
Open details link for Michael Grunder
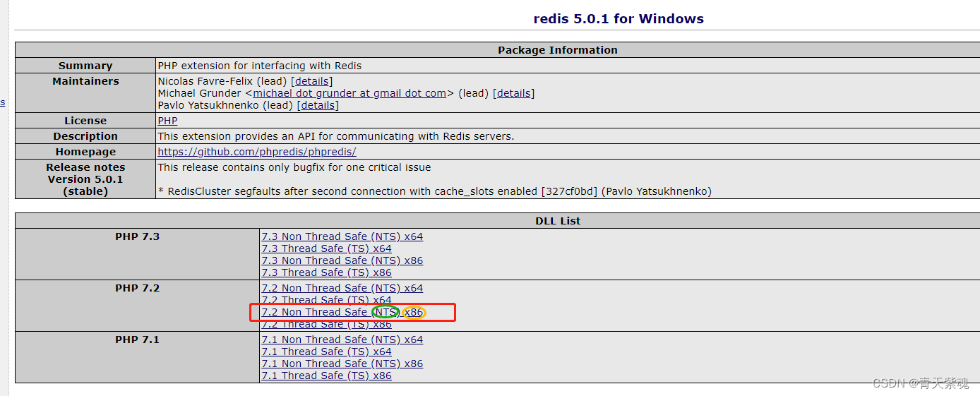coord(513,93)
